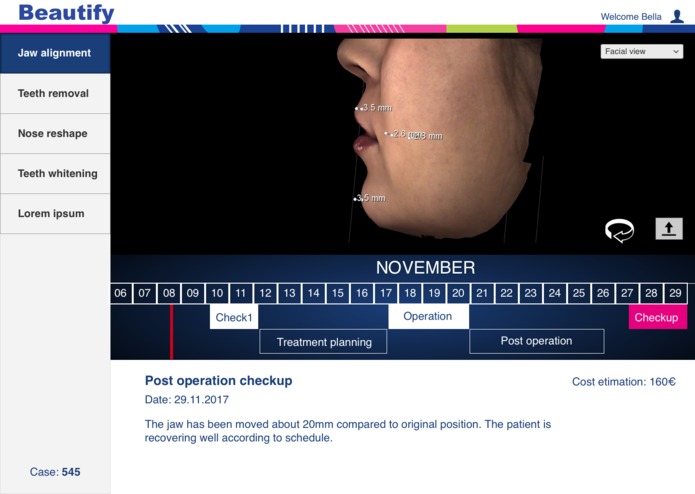
Task: Select the Operation timeline event
Action: click(x=428, y=316)
